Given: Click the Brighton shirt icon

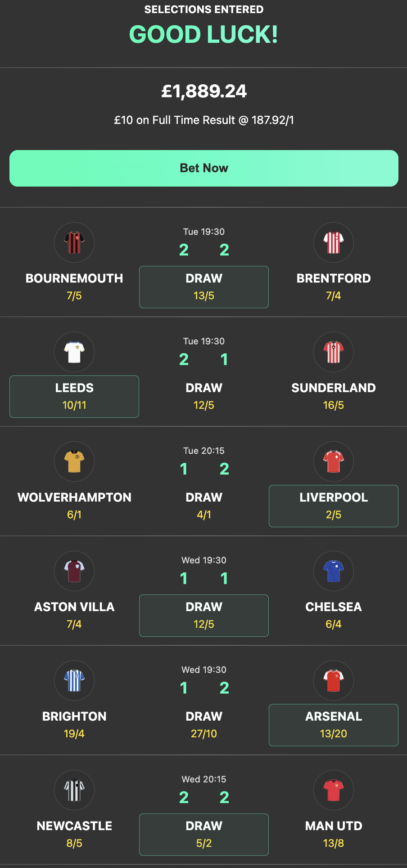Looking at the screenshot, I should tap(74, 681).
